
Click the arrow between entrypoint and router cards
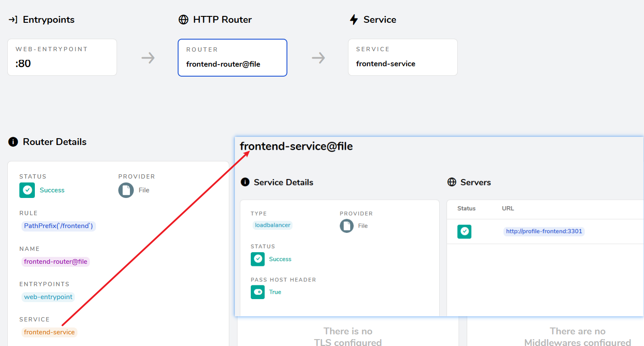[148, 58]
